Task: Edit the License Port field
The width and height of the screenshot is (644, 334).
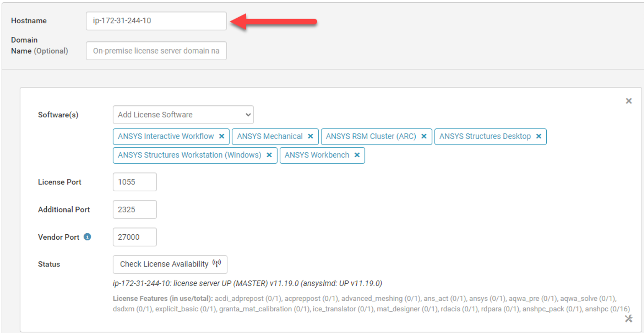Action: [x=135, y=182]
